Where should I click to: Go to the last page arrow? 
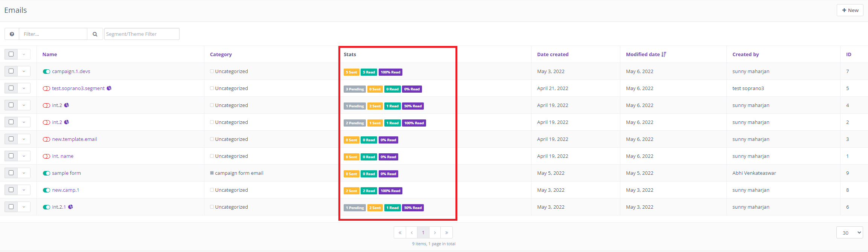click(x=446, y=232)
